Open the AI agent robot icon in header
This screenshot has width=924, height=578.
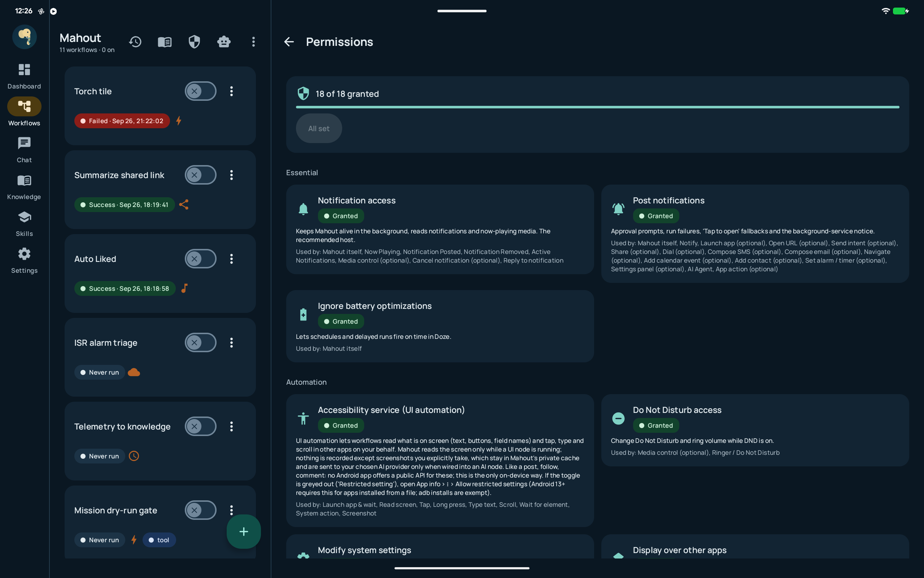coord(224,42)
